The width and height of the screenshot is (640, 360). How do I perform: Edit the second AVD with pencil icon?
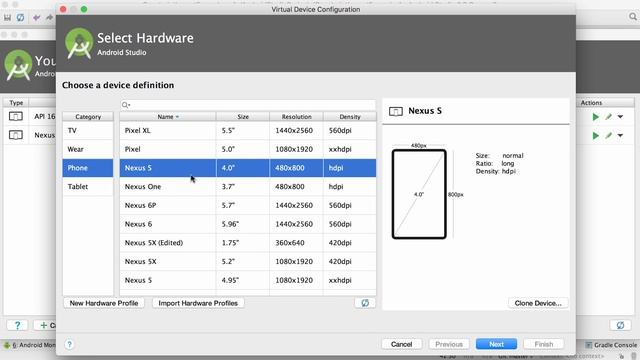coord(609,136)
